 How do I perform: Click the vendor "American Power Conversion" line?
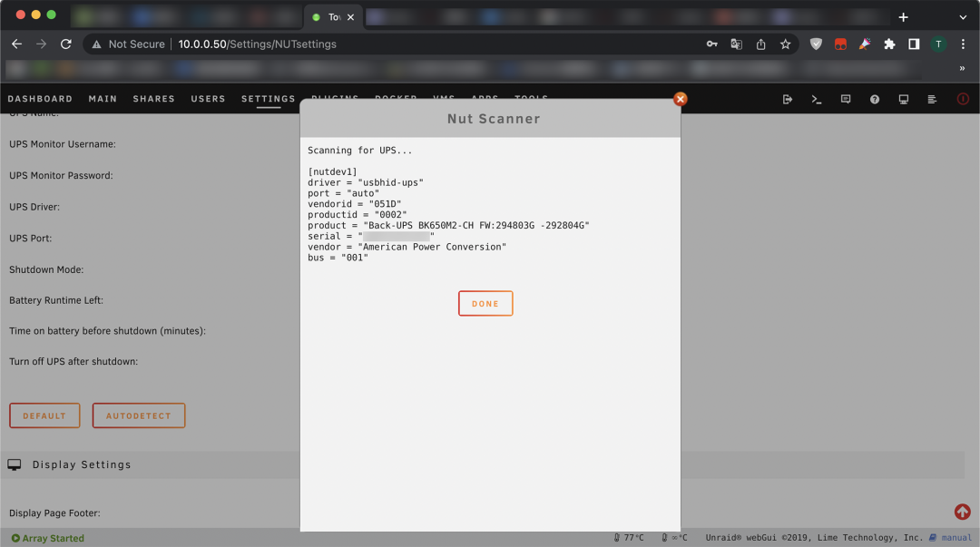point(407,247)
